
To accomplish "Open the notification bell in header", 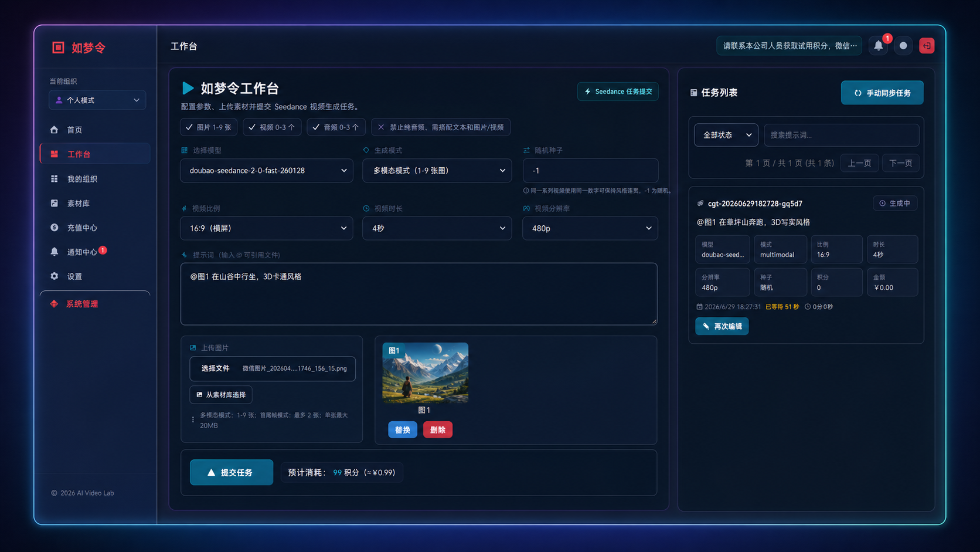I will tap(878, 46).
